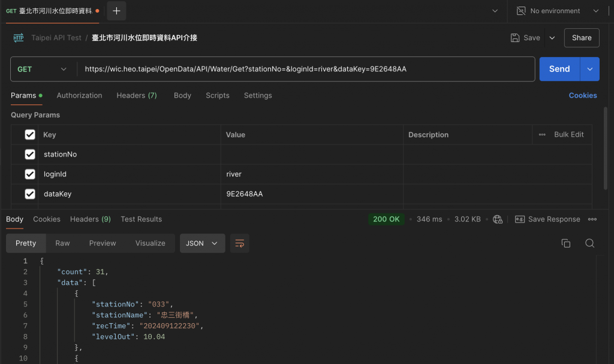The height and width of the screenshot is (364, 614).
Task: Click the dataKey key cell
Action: pos(130,194)
